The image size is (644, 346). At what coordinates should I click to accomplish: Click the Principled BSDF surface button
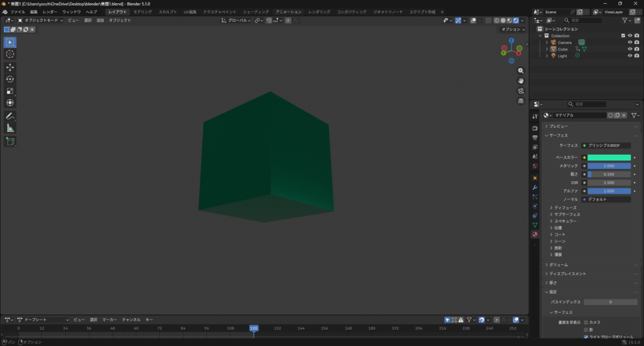pos(606,145)
